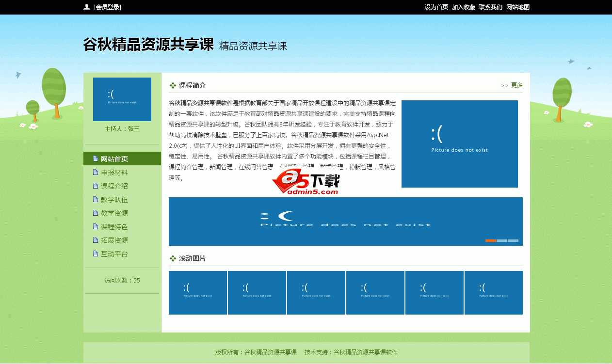Screen dimensions: 612x364
Task: Open the [会员登录] link
Action: tap(108, 7)
